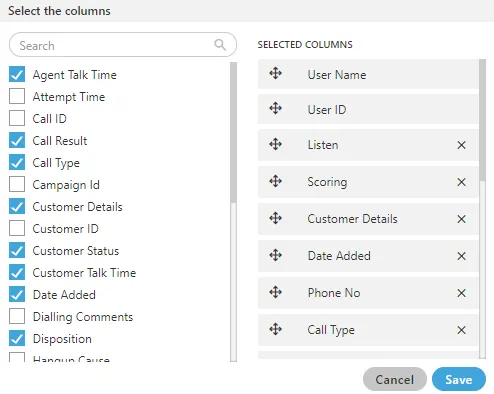Remove Date Added via its X icon

click(461, 256)
